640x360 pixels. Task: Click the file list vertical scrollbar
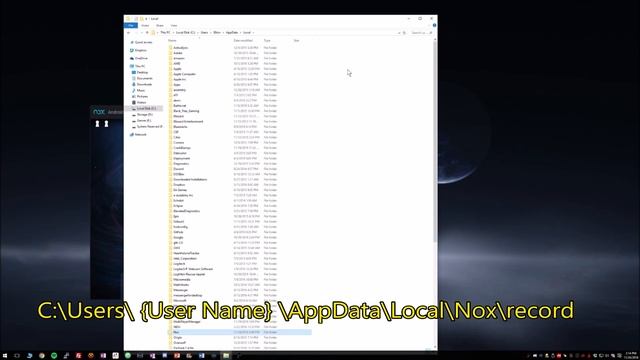pos(435,141)
